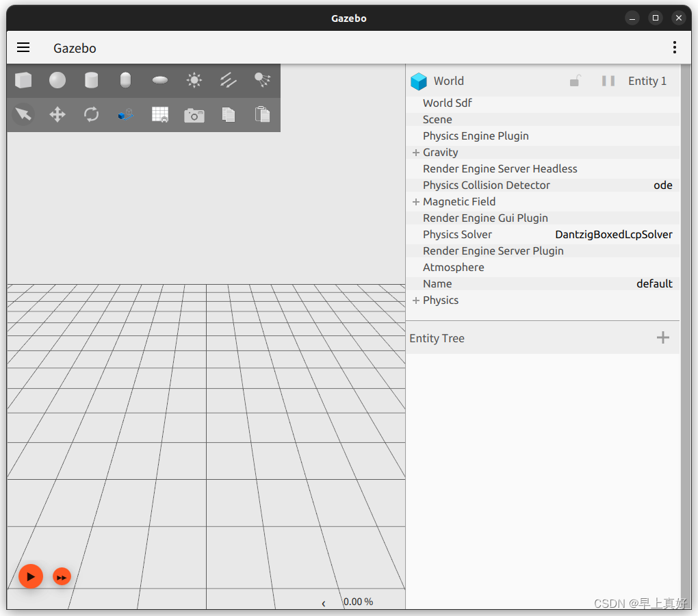This screenshot has width=698, height=616.
Task: Click the Physics Collision Detector row
Action: pyautogui.click(x=543, y=185)
